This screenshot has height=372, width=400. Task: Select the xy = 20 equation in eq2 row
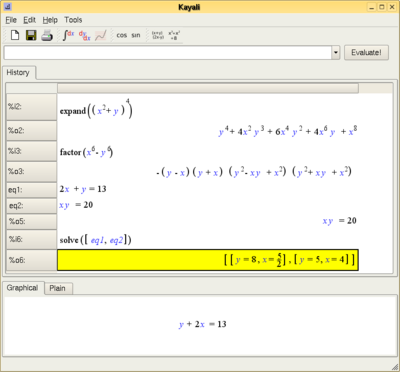tap(76, 205)
